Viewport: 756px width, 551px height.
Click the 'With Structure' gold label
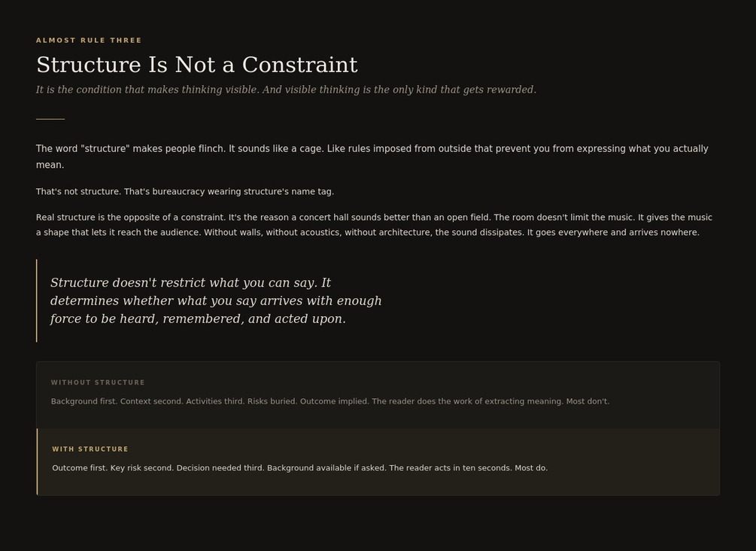(x=90, y=449)
